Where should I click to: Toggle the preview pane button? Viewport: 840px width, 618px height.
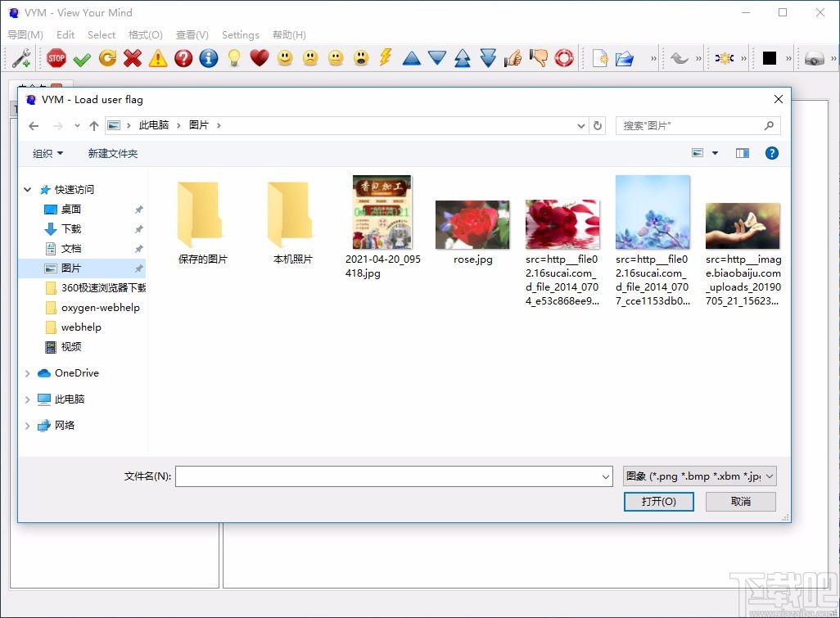pos(742,153)
